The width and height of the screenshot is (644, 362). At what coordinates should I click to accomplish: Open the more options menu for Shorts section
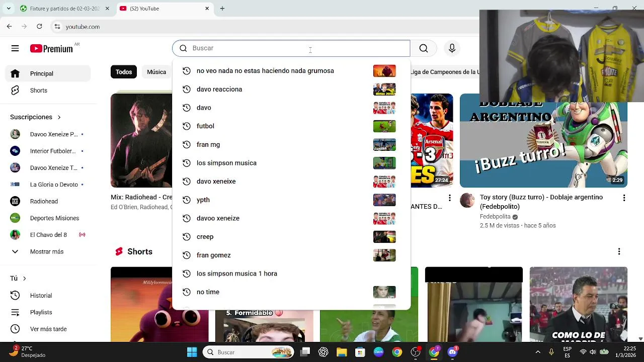pyautogui.click(x=619, y=251)
